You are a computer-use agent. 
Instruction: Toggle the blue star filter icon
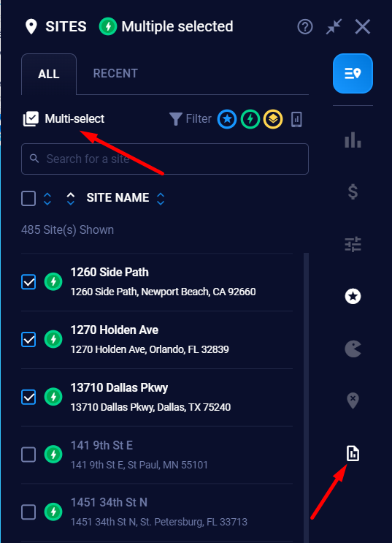tap(227, 119)
